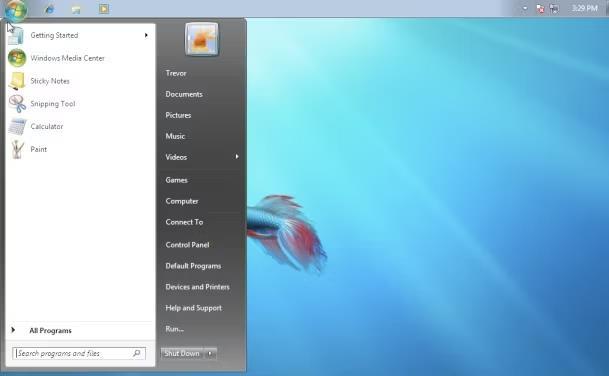Image resolution: width=609 pixels, height=376 pixels.
Task: Click the Search programs and files box
Action: (79, 353)
